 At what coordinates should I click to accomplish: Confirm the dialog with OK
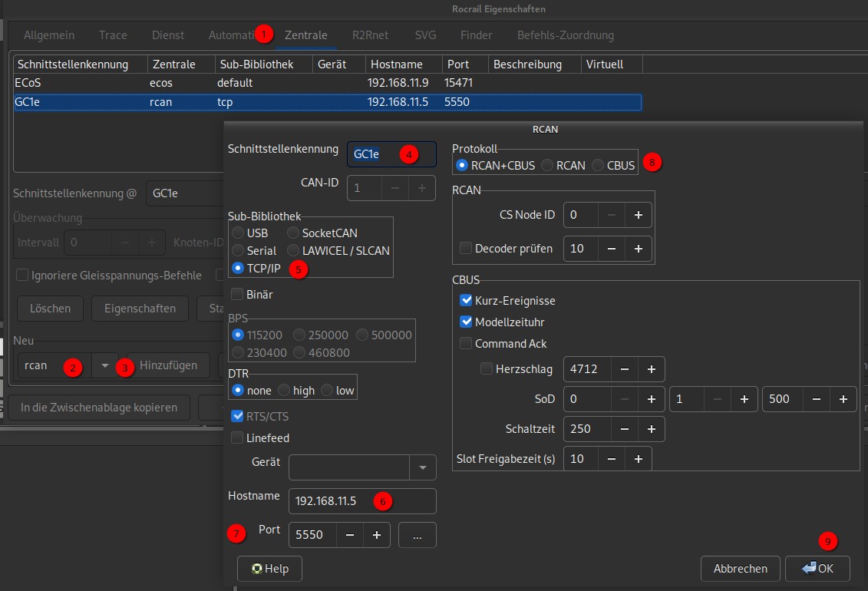(x=817, y=569)
